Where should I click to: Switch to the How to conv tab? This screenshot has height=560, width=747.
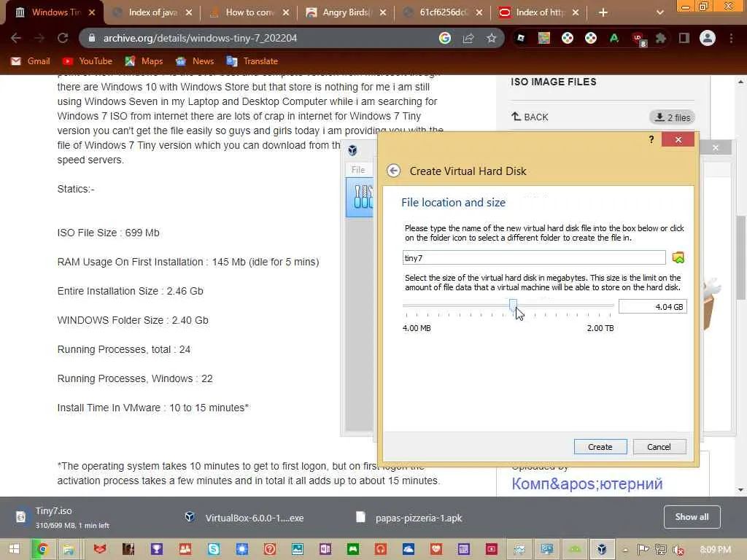point(249,12)
